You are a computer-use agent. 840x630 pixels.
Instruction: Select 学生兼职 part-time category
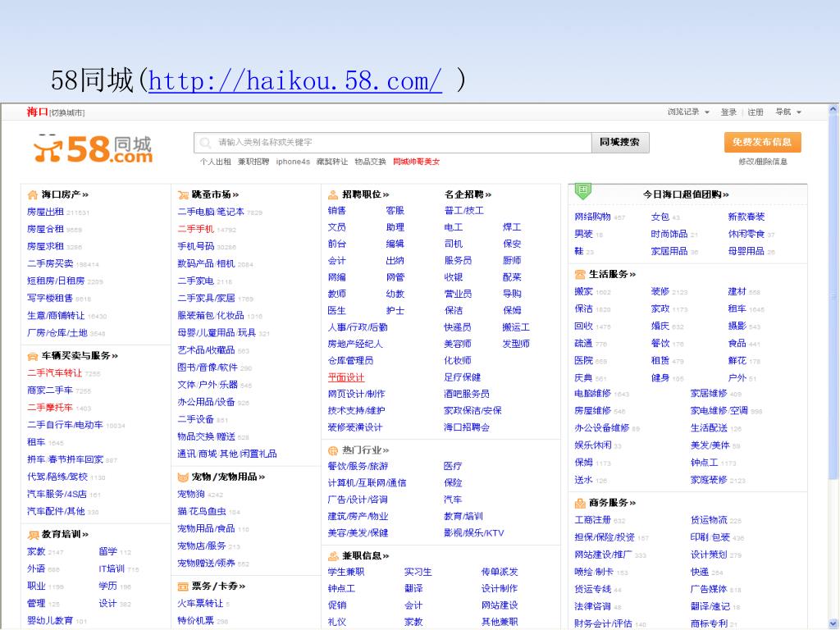[x=346, y=572]
